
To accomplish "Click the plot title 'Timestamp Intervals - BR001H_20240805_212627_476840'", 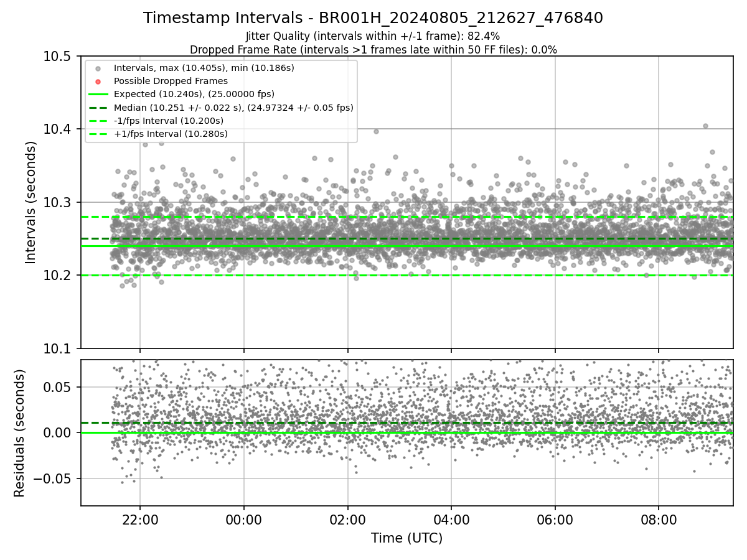I will point(373,18).
